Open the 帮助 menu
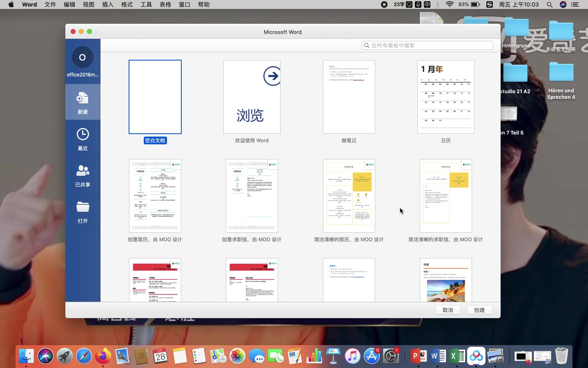This screenshot has height=368, width=588. point(204,4)
